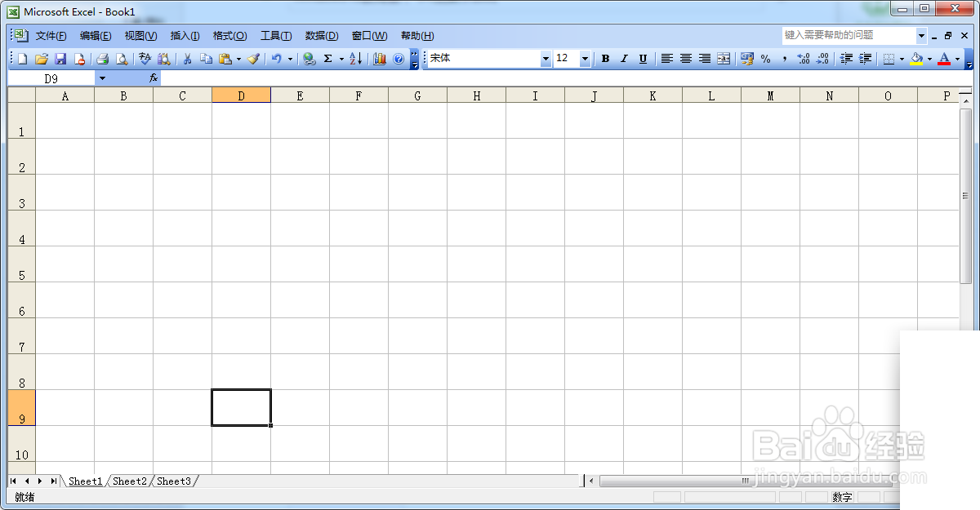Open the 工具(T) menu
This screenshot has width=980, height=510.
pyautogui.click(x=276, y=36)
